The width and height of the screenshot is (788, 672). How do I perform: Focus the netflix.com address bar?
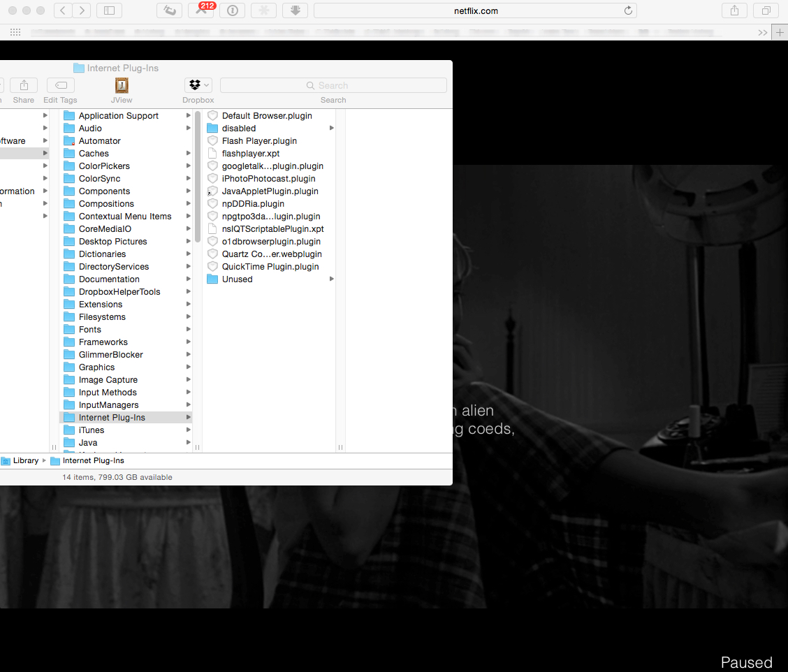click(476, 10)
